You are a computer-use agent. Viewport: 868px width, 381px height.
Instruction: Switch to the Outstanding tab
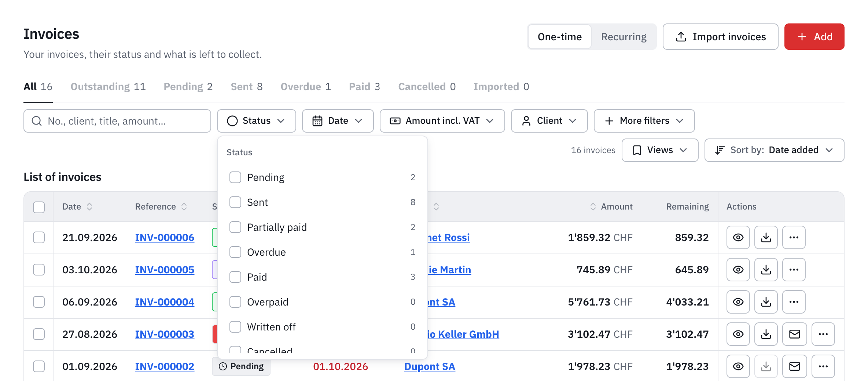coord(108,87)
